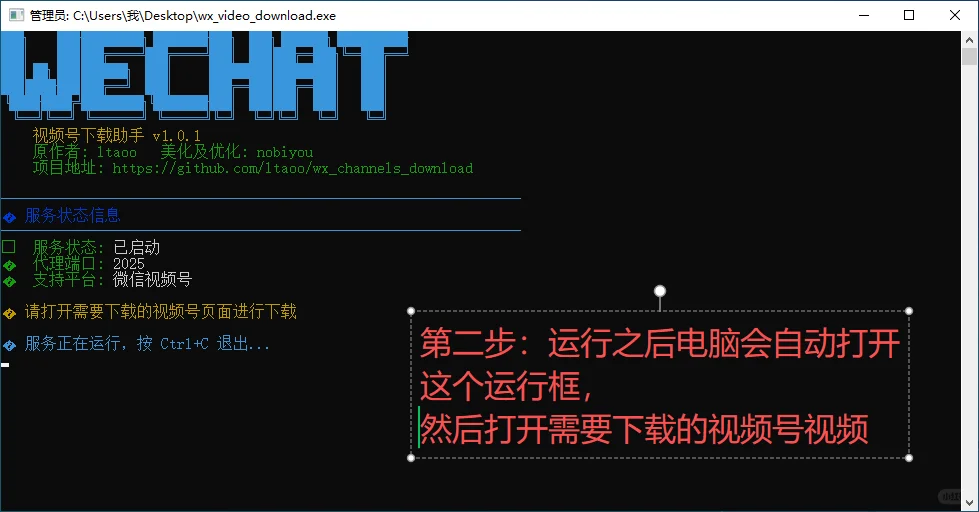Click the scrollbar up arrow of the console

969,40
